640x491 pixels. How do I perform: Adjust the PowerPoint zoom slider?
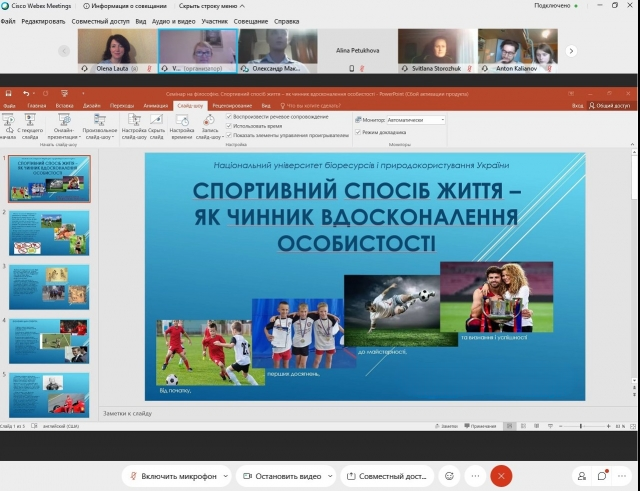[x=582, y=427]
